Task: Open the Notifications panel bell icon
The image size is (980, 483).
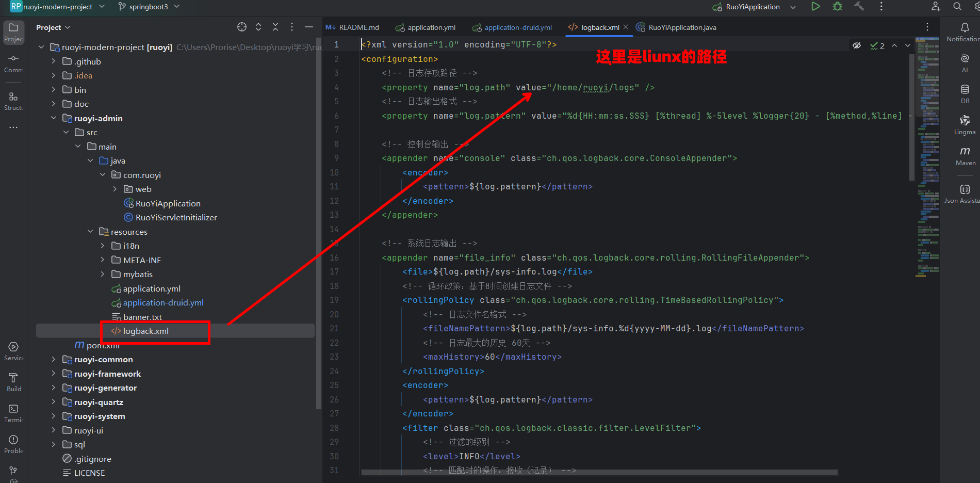Action: (965, 31)
